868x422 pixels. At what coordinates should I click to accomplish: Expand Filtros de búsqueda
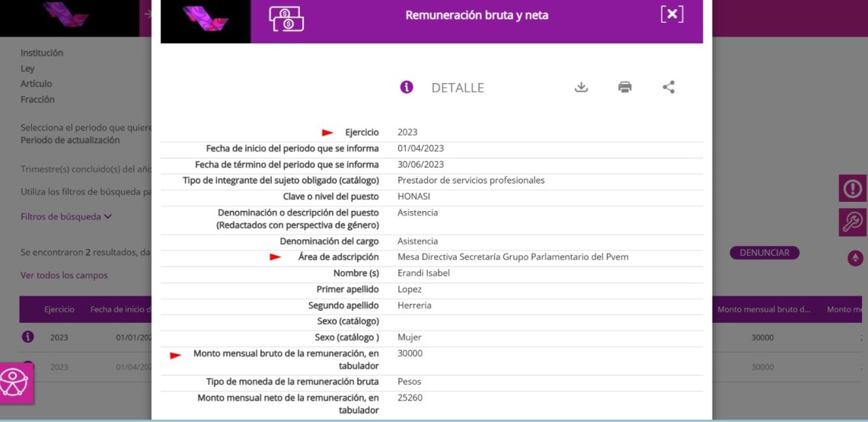click(66, 216)
